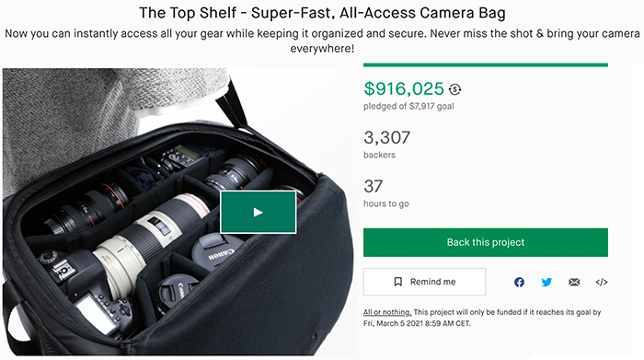Viewport: 644px width, 360px height.
Task: Click the 37 hours to go counter
Action: tap(374, 187)
